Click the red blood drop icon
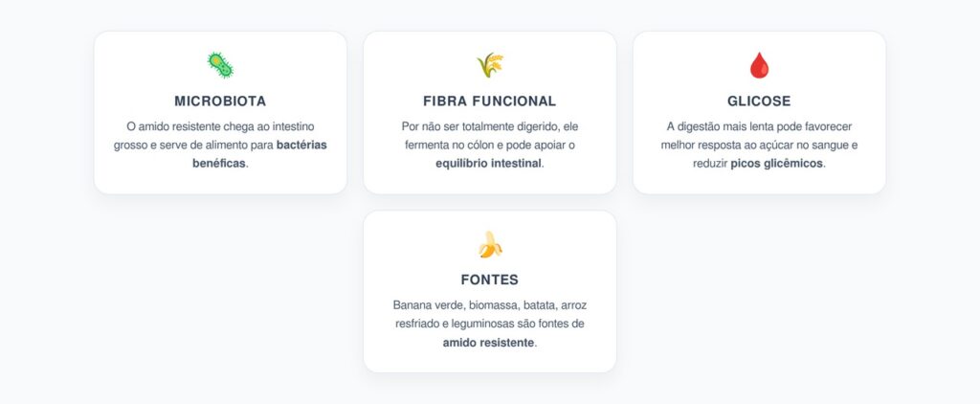 click(759, 65)
